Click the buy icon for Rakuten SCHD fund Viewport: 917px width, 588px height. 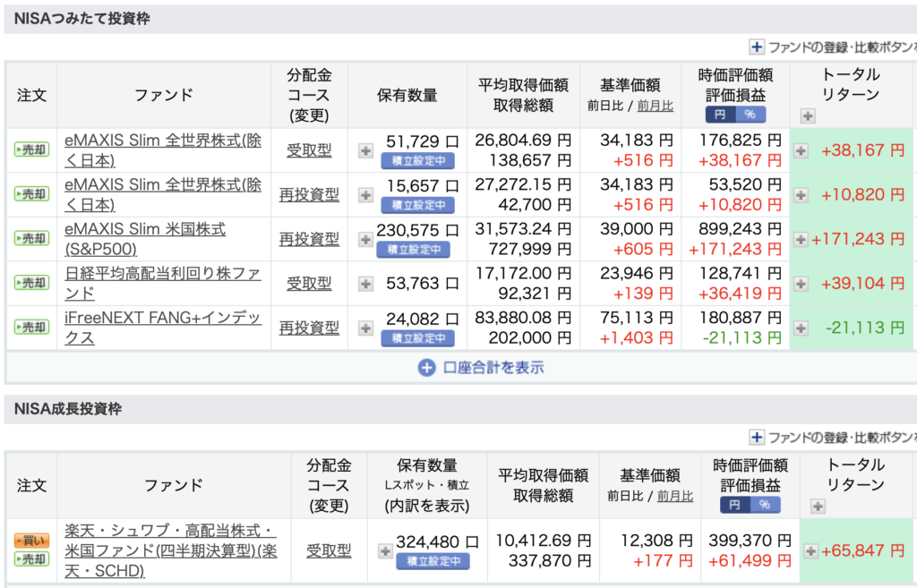[31, 541]
